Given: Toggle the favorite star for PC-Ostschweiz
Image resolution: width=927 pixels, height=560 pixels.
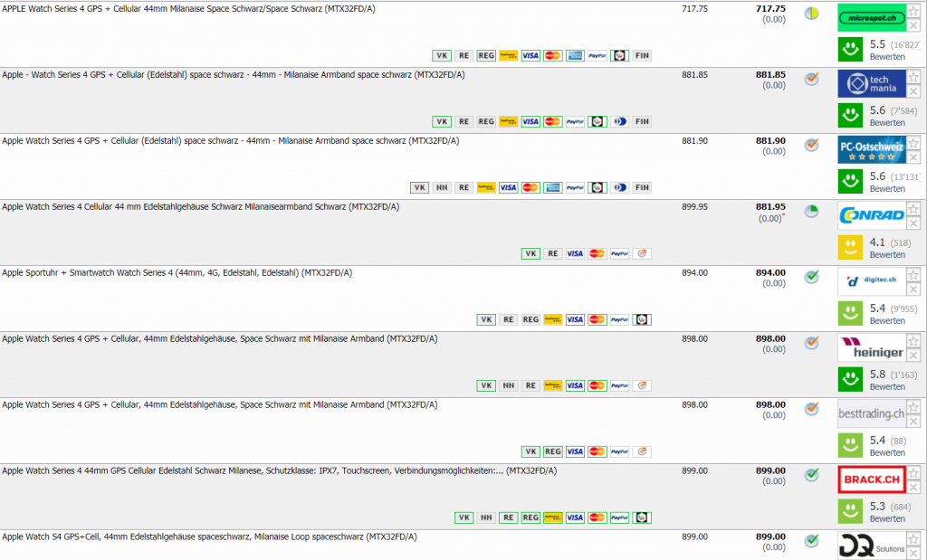Looking at the screenshot, I should pos(913,143).
